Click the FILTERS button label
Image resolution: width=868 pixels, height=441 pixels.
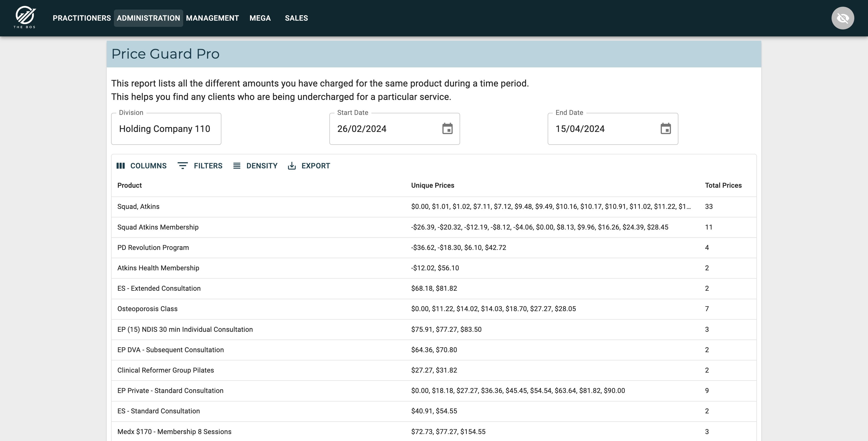tap(208, 166)
